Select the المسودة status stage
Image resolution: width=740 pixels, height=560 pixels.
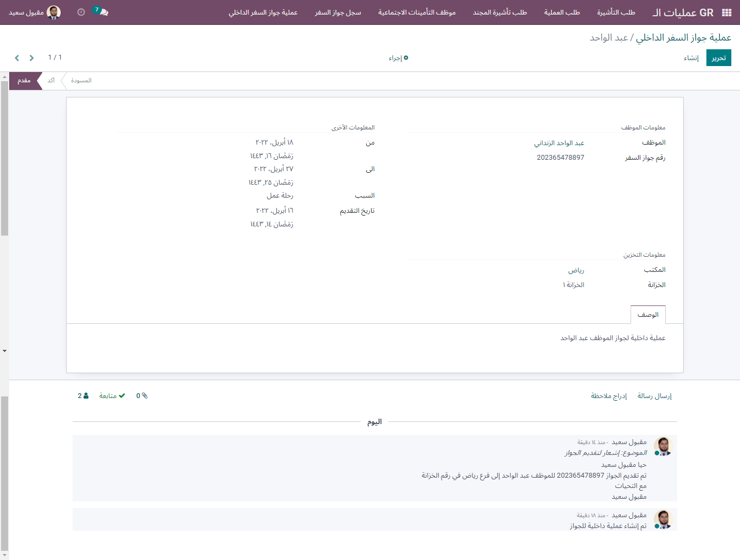81,81
